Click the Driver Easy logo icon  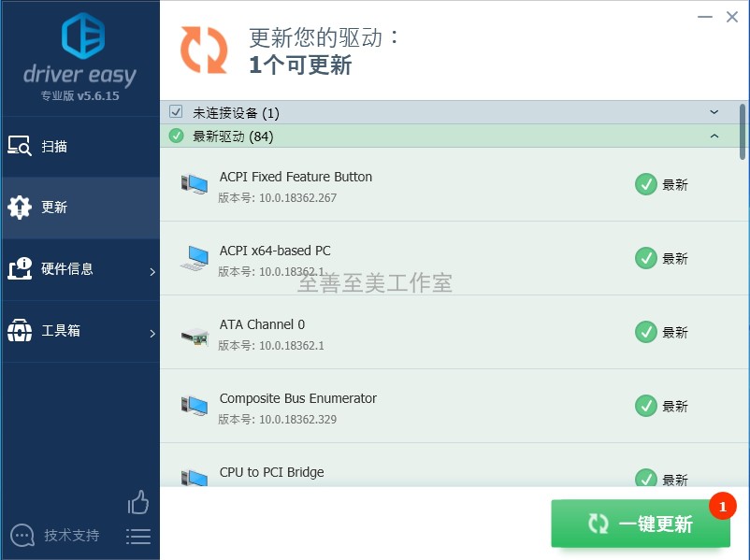pyautogui.click(x=83, y=36)
